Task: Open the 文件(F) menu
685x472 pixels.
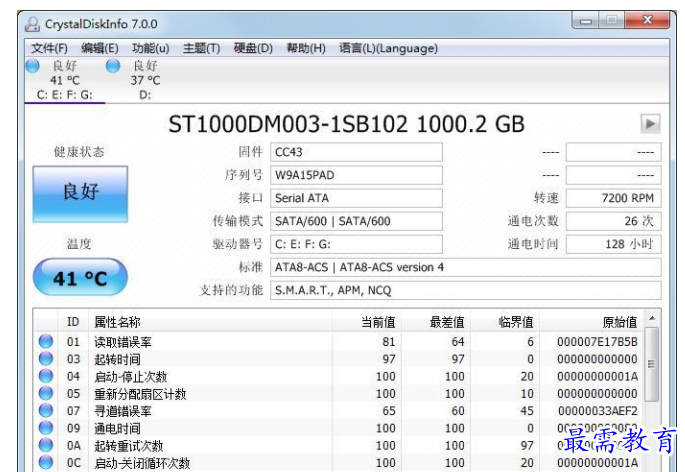Action: coord(49,48)
